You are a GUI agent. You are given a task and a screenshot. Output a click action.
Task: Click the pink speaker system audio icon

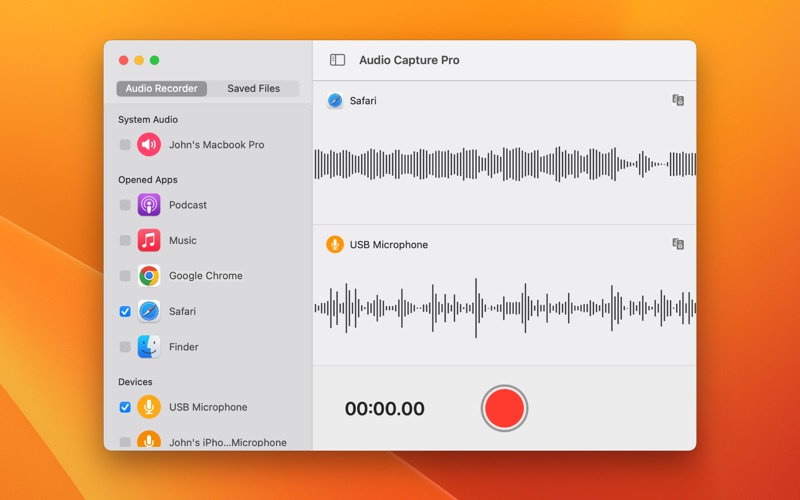pyautogui.click(x=149, y=144)
